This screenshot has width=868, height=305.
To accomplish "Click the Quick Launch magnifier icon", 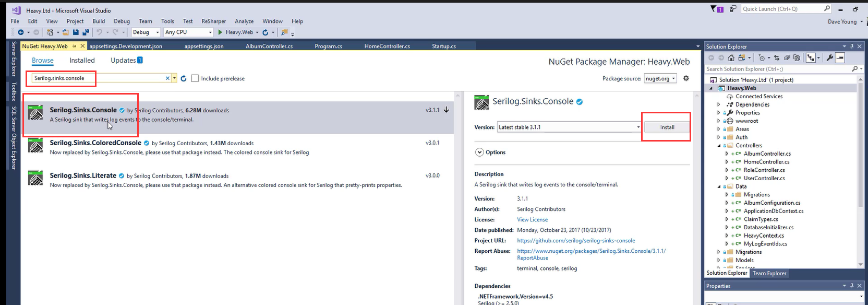I will (x=827, y=9).
